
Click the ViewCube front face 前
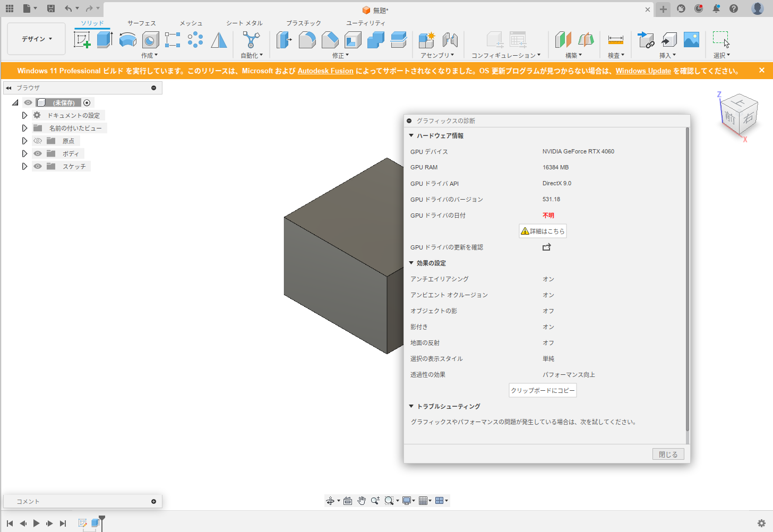tap(730, 117)
